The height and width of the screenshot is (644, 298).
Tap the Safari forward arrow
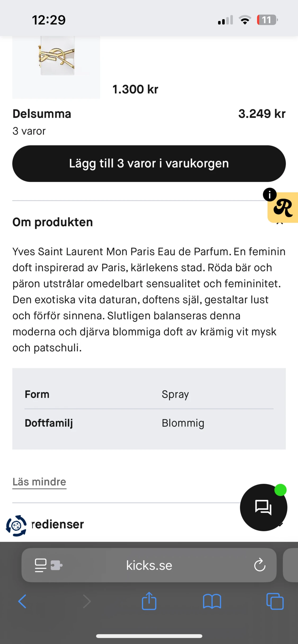[87, 601]
